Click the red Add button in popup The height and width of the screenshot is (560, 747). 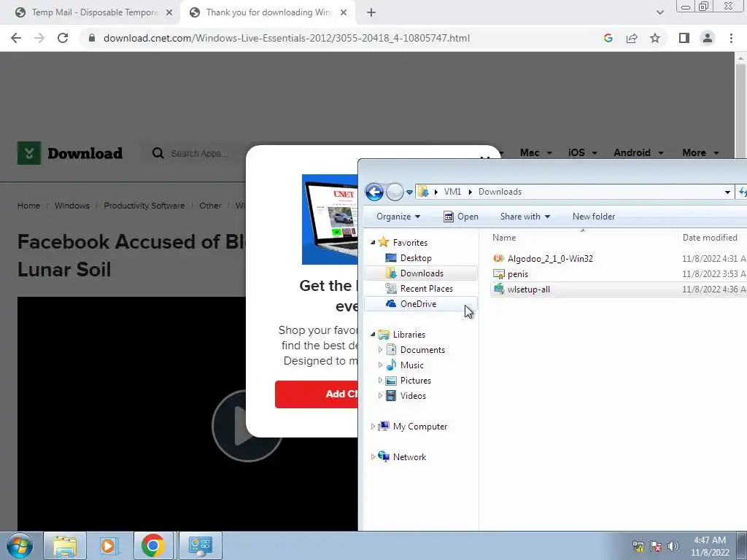[x=317, y=394]
